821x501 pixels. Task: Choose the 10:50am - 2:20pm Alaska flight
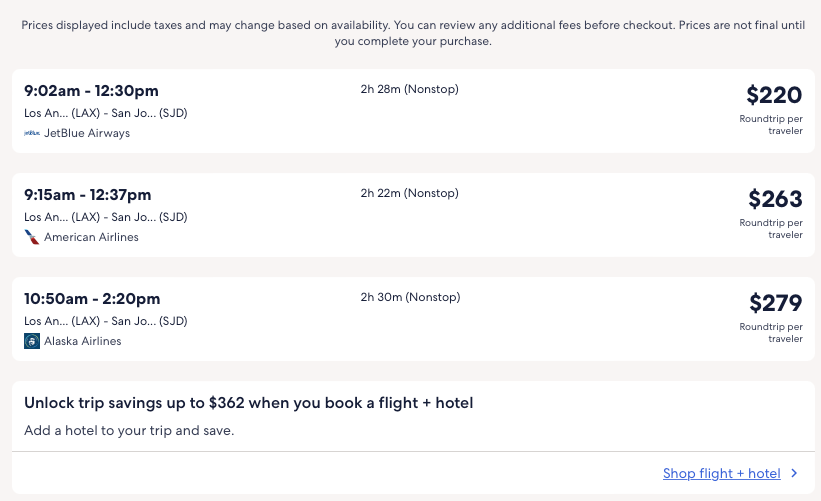(x=92, y=299)
